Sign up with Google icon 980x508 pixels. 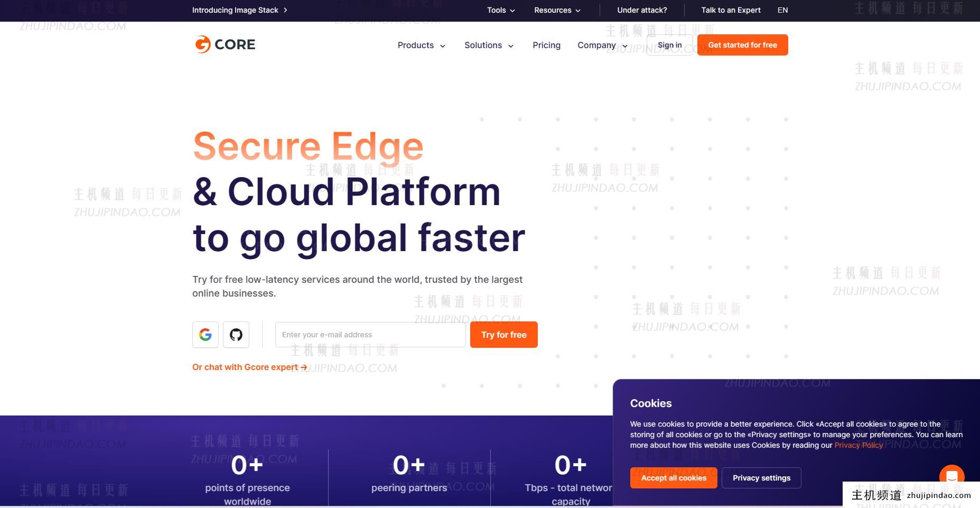206,335
